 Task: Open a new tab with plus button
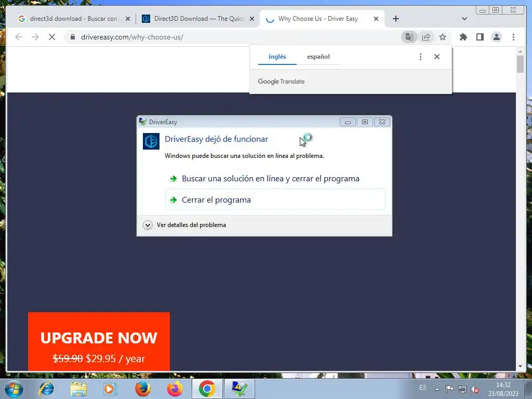pos(395,19)
